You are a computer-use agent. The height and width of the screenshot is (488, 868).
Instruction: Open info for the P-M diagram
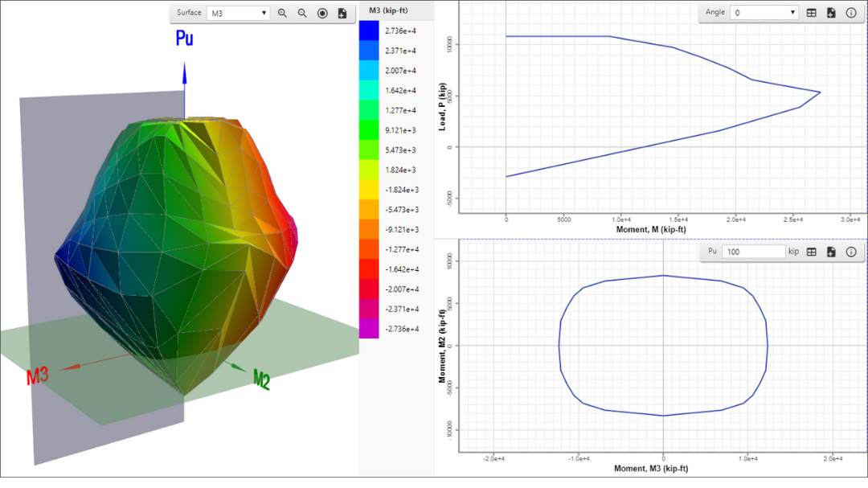[850, 13]
